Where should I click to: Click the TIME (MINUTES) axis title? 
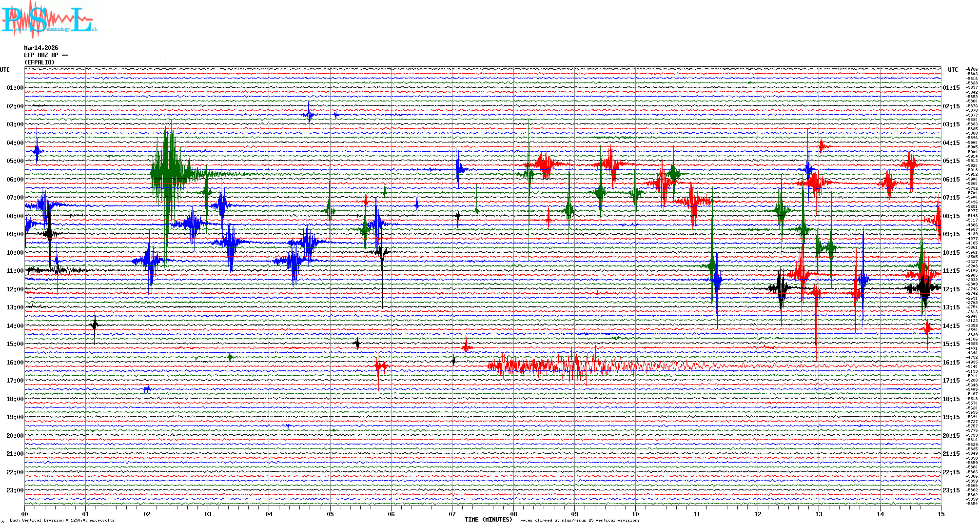coord(489,520)
